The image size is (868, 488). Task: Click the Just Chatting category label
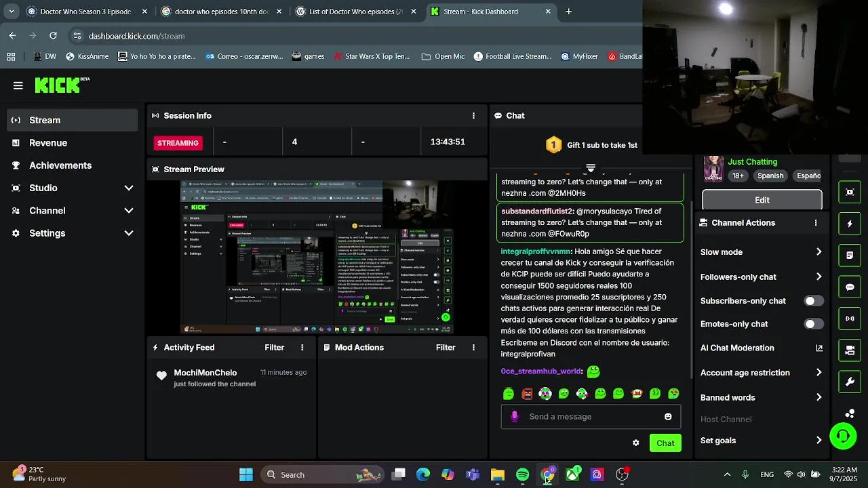click(753, 162)
